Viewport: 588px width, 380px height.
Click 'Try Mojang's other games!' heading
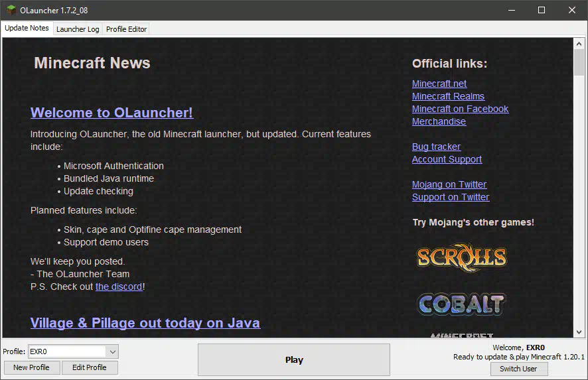[x=473, y=222]
